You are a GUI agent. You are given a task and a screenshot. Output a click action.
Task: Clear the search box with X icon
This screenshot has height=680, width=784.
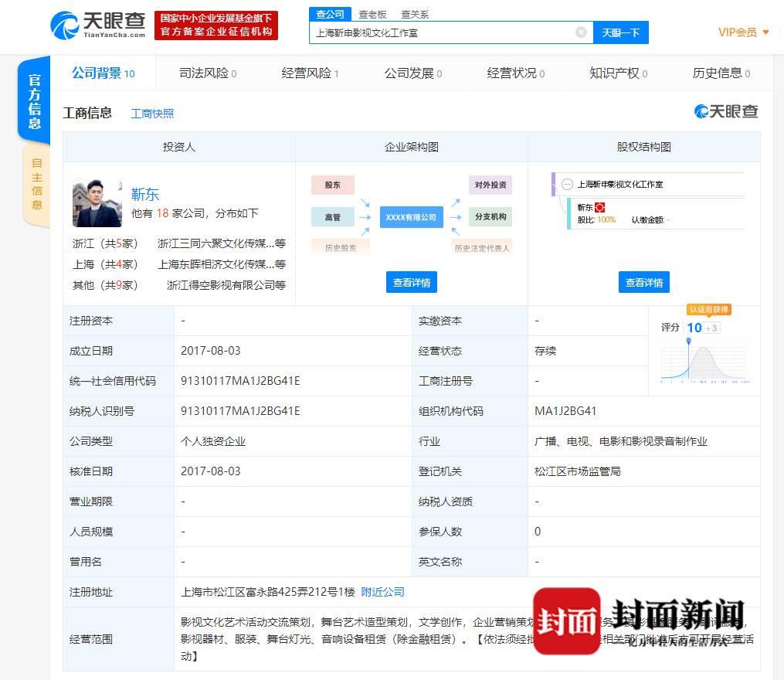(581, 32)
